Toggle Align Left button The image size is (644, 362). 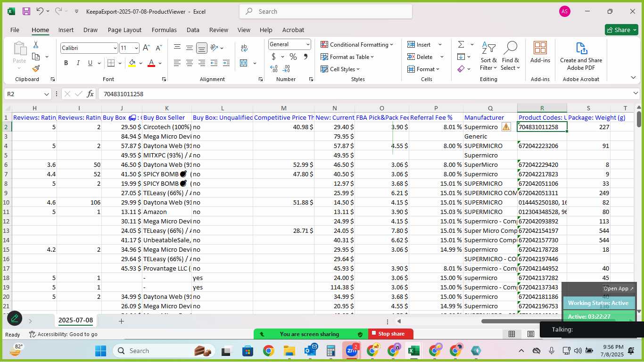coord(177,63)
